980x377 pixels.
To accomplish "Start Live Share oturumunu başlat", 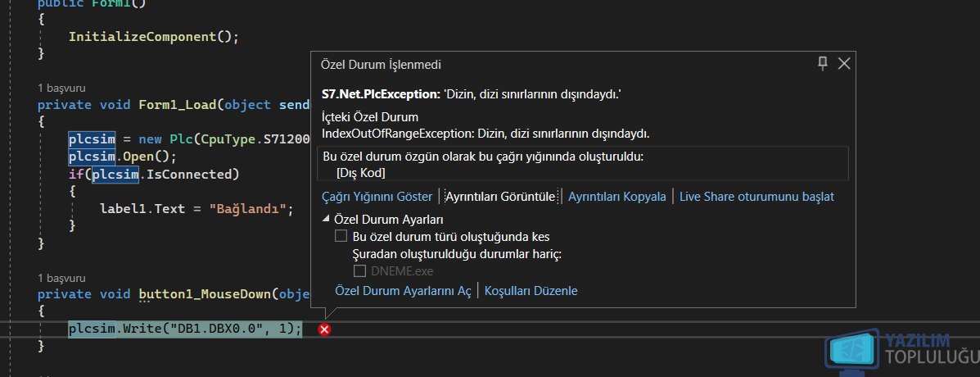I will pos(756,197).
